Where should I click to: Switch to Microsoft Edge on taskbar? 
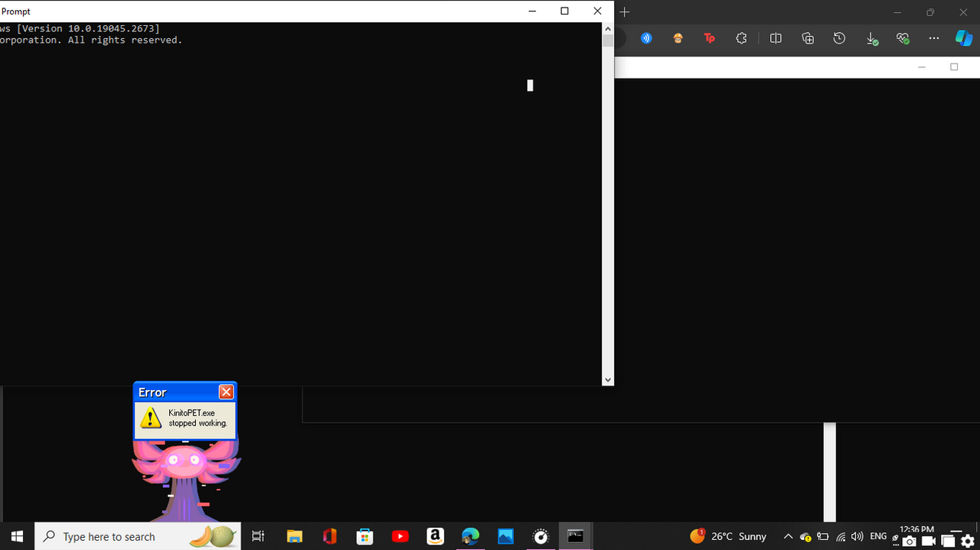(470, 536)
